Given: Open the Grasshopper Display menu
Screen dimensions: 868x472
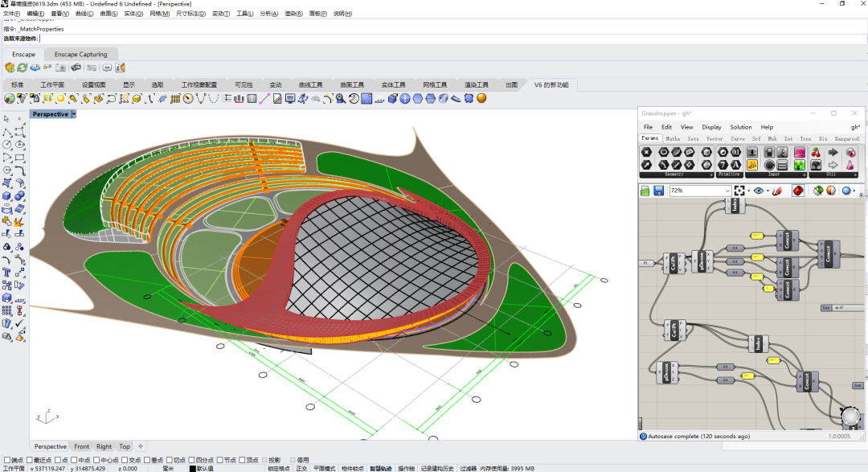Looking at the screenshot, I should point(711,127).
